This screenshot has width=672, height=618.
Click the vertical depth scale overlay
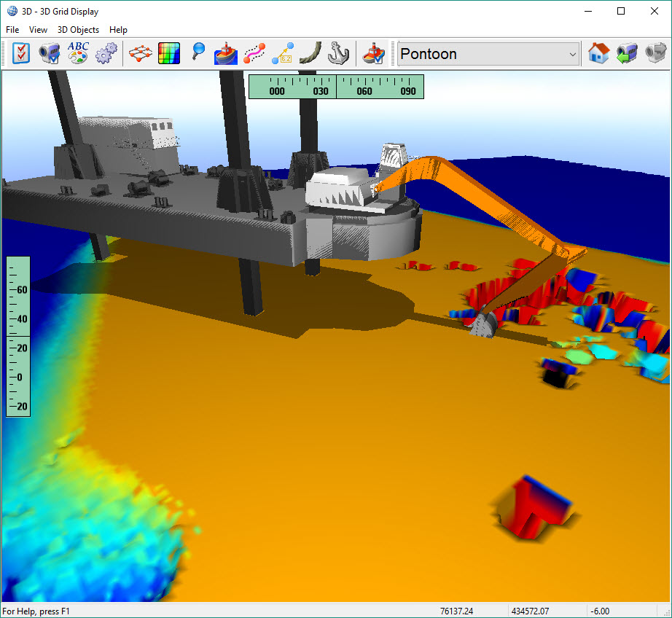click(18, 337)
